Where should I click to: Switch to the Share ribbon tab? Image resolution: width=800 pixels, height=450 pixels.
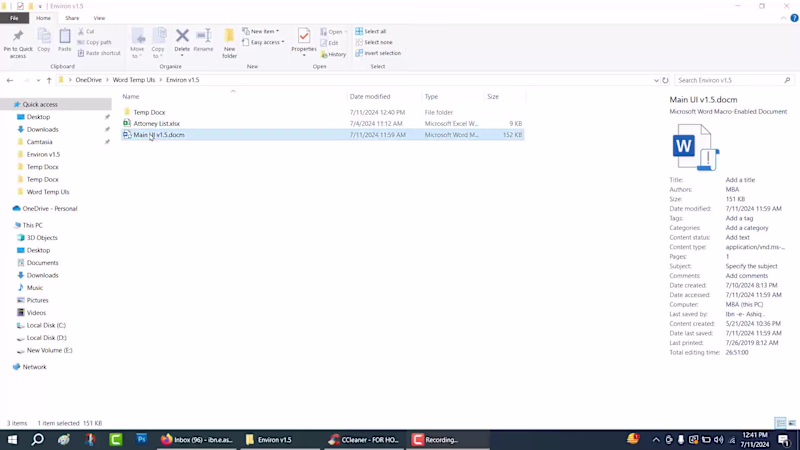[x=72, y=18]
